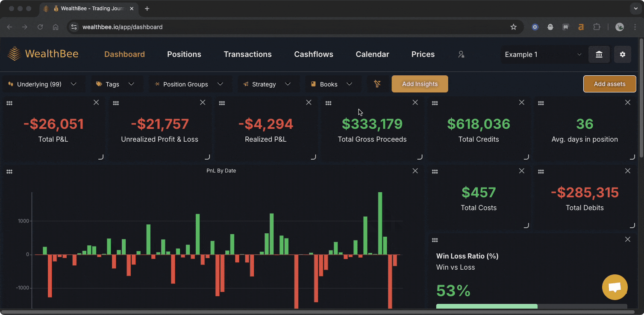Click the clear filters funnel icon

click(x=377, y=84)
